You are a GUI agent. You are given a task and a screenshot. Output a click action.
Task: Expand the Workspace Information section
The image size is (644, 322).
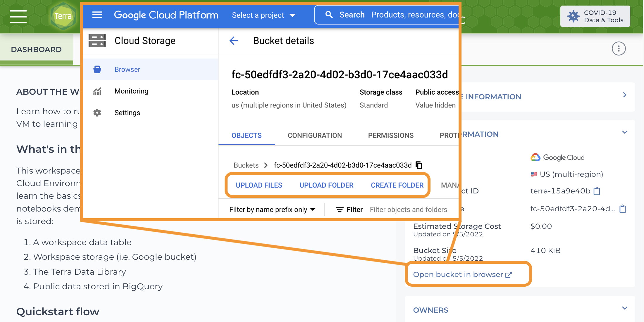pyautogui.click(x=624, y=95)
